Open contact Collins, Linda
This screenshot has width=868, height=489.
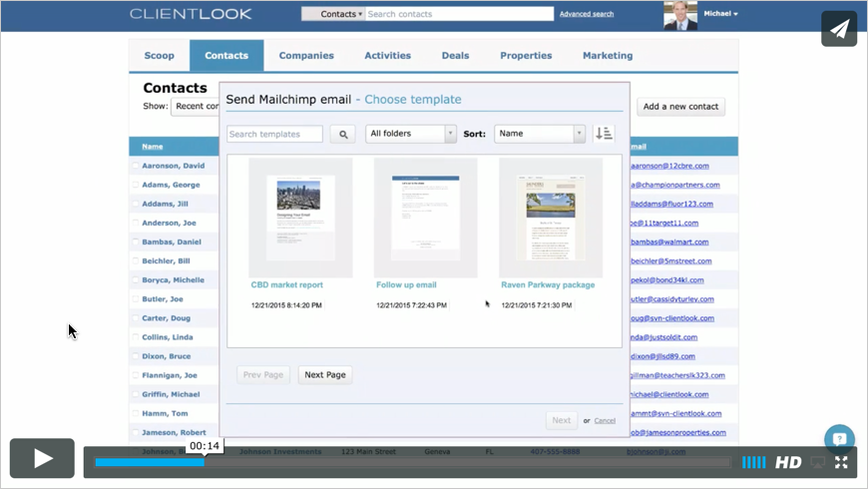(x=168, y=337)
